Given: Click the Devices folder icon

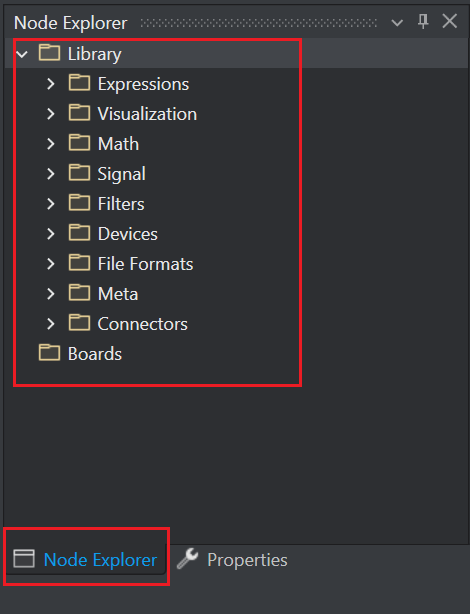Looking at the screenshot, I should pos(80,233).
